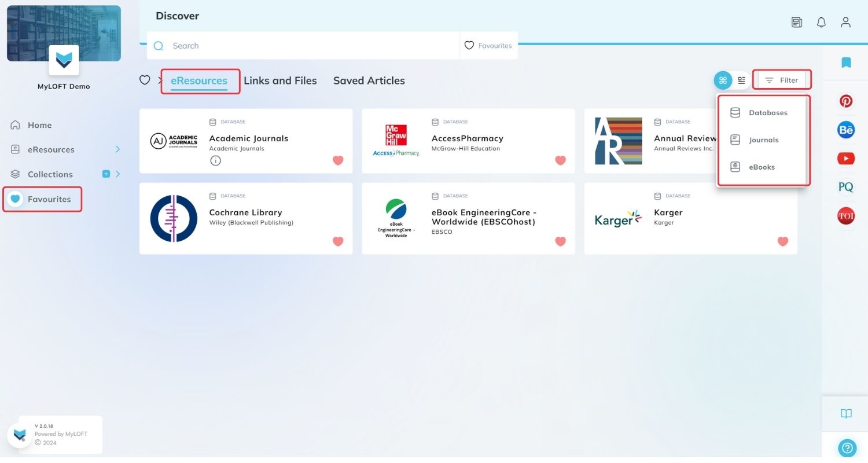Click the Academic Journals info icon
The height and width of the screenshot is (463, 868).
point(215,161)
